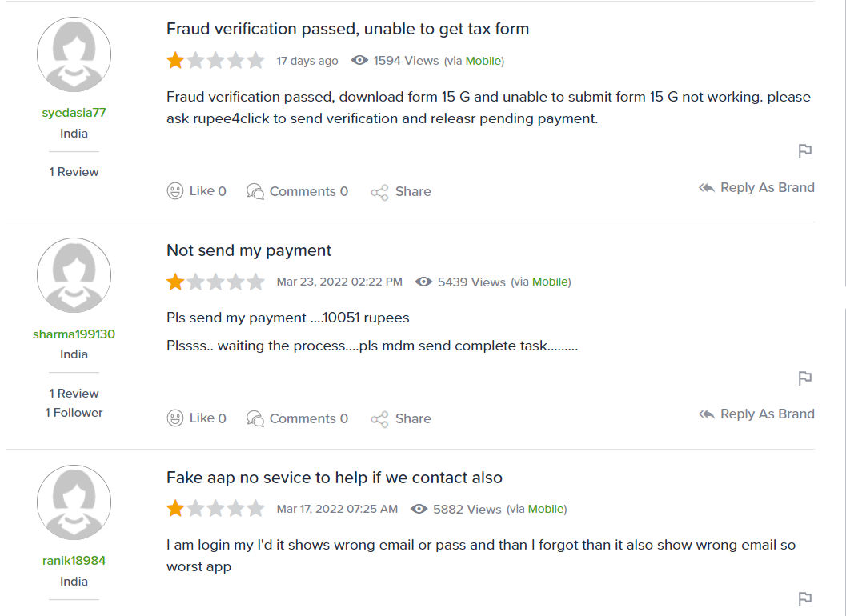Flag the ranik18984 review

[804, 598]
